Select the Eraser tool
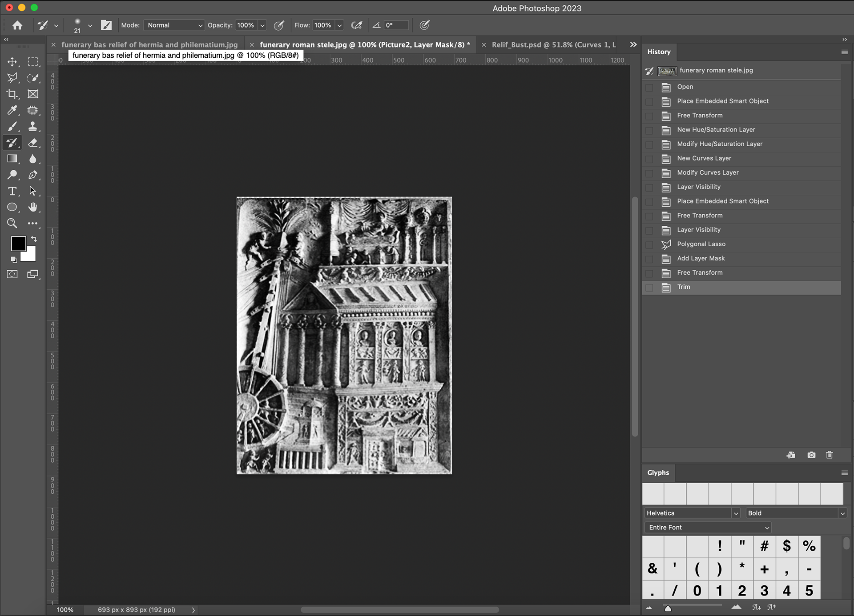The image size is (854, 616). 32,143
